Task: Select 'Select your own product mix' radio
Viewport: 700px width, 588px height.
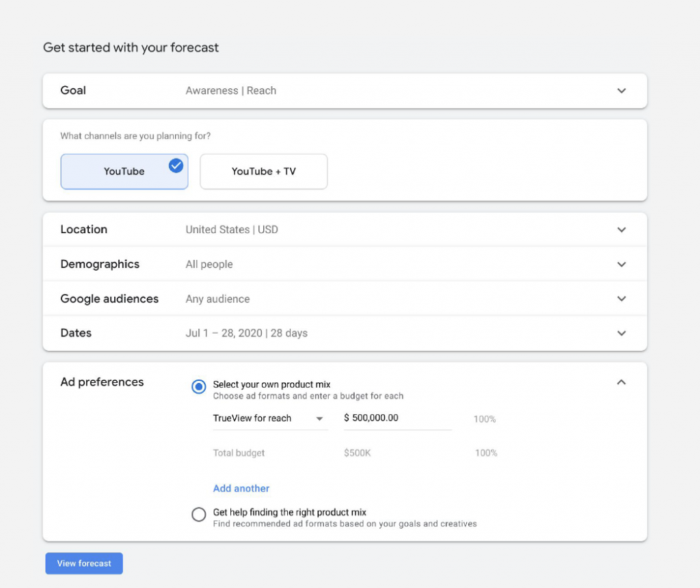Action: coord(199,387)
